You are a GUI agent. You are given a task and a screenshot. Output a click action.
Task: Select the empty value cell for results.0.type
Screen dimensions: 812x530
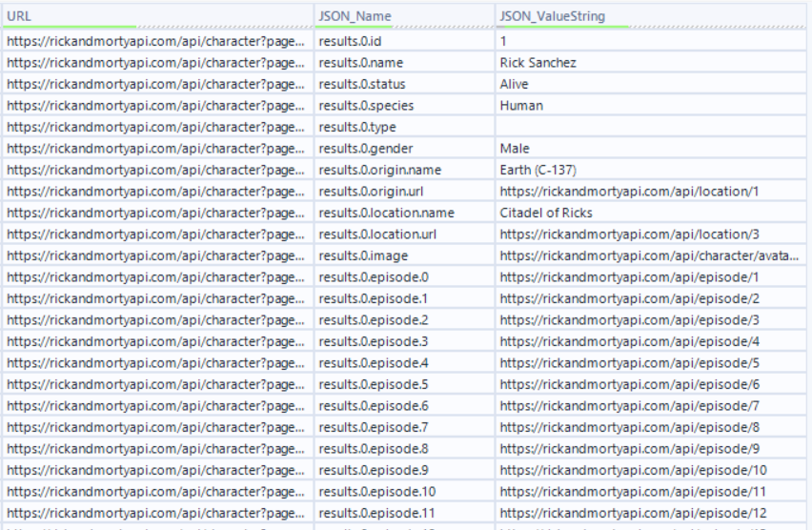point(651,127)
